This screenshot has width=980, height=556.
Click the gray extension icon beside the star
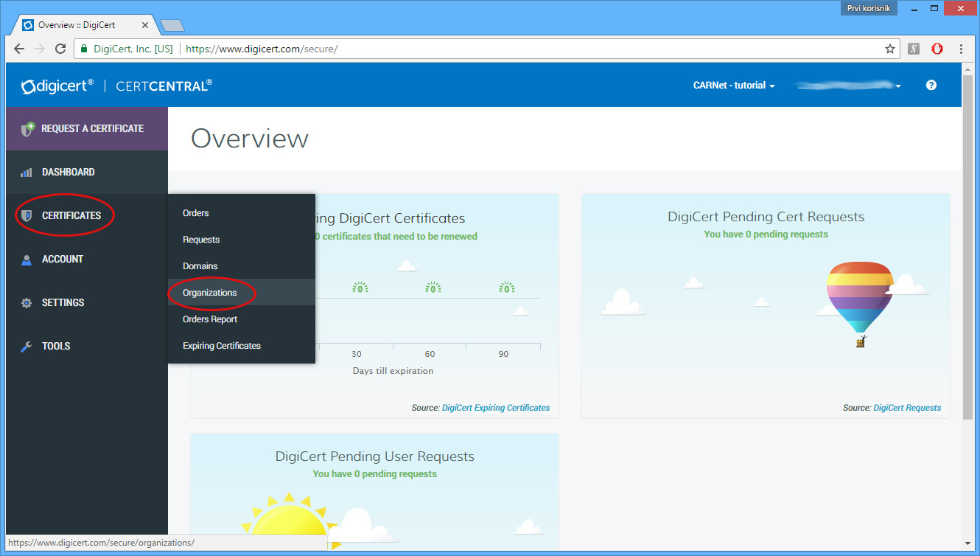coord(914,49)
